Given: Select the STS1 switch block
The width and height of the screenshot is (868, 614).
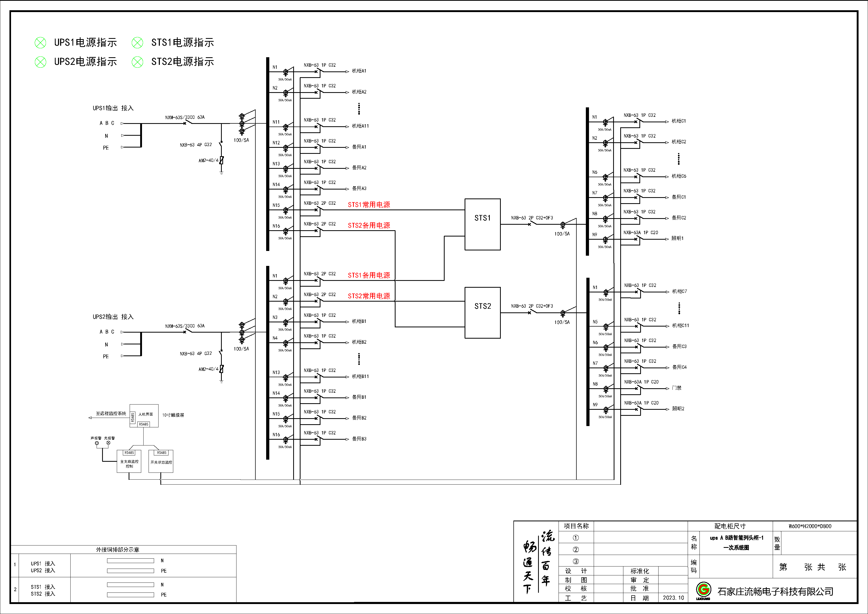Looking at the screenshot, I should pos(482,224).
